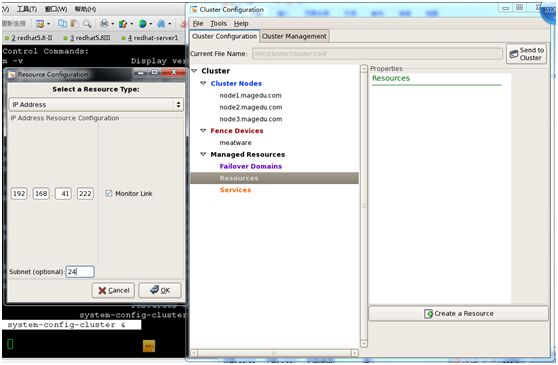Open dropdown arrow next to color scheme icon
Screen dimensions: 558x365
tap(132, 24)
